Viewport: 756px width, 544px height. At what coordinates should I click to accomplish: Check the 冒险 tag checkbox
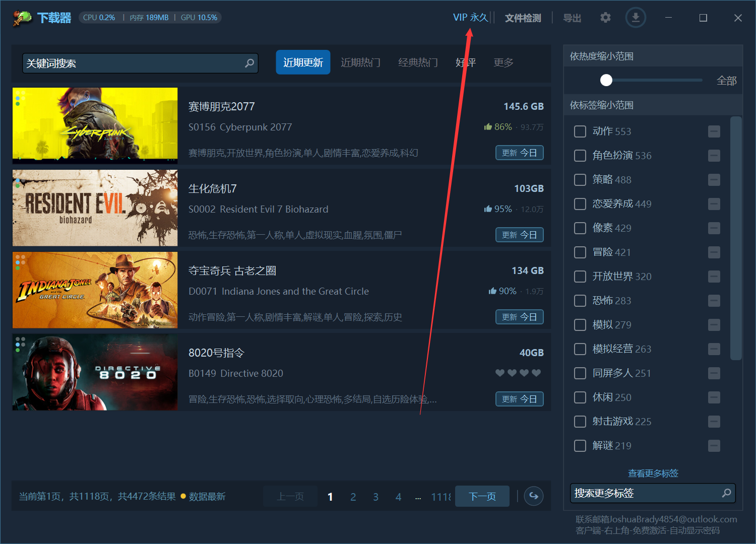[x=580, y=252]
